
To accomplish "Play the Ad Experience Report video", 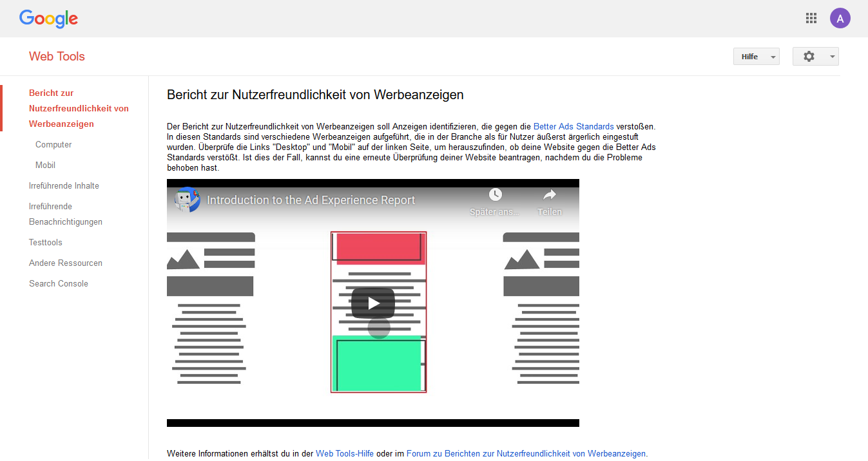I will (373, 303).
